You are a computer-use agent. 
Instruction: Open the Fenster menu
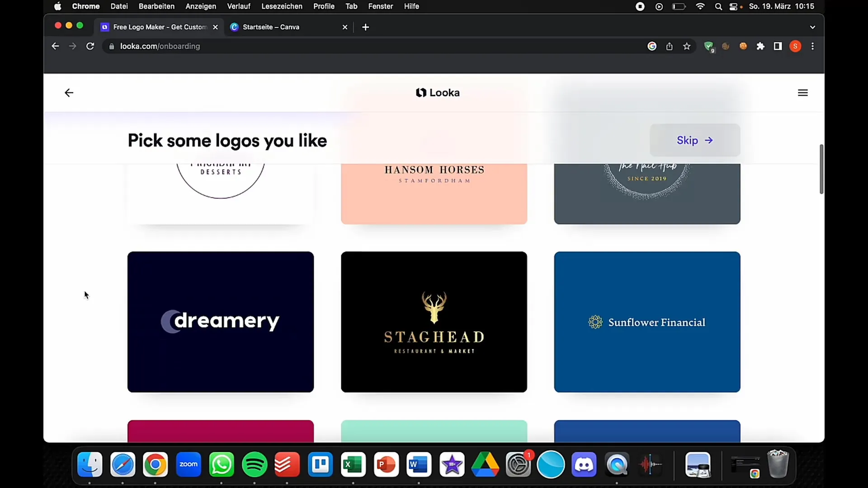[x=381, y=6]
